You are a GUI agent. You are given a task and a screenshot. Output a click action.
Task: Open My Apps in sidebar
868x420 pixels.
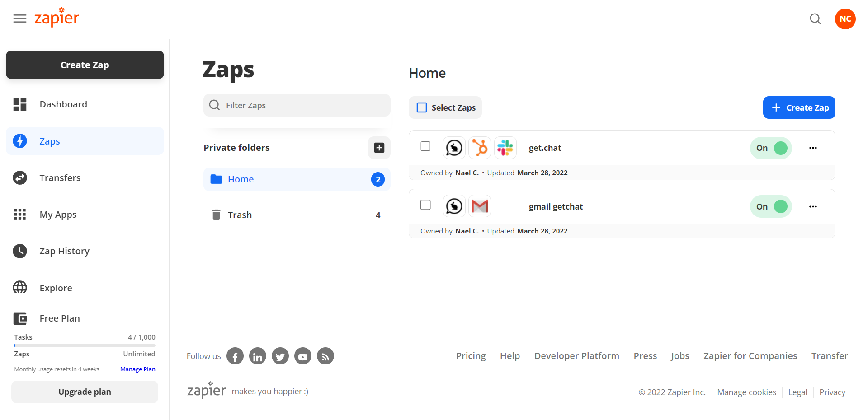pos(85,215)
